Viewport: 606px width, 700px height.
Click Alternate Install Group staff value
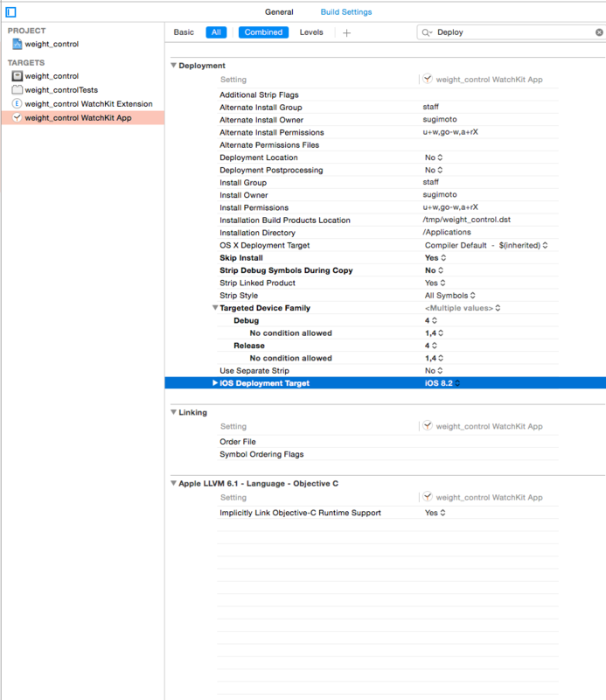pyautogui.click(x=430, y=107)
